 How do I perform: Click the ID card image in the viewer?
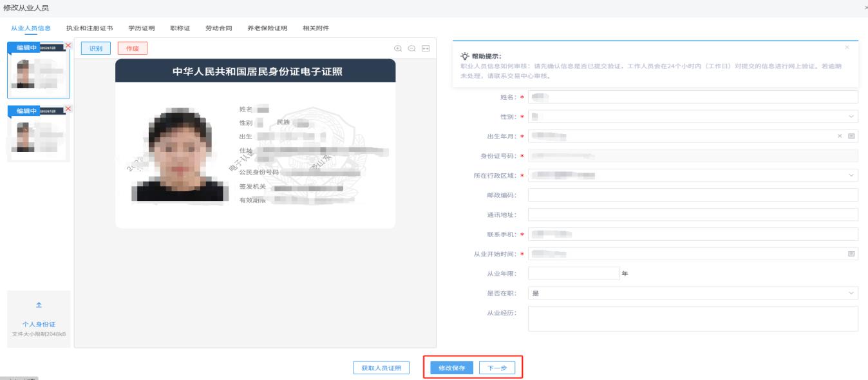pyautogui.click(x=255, y=144)
